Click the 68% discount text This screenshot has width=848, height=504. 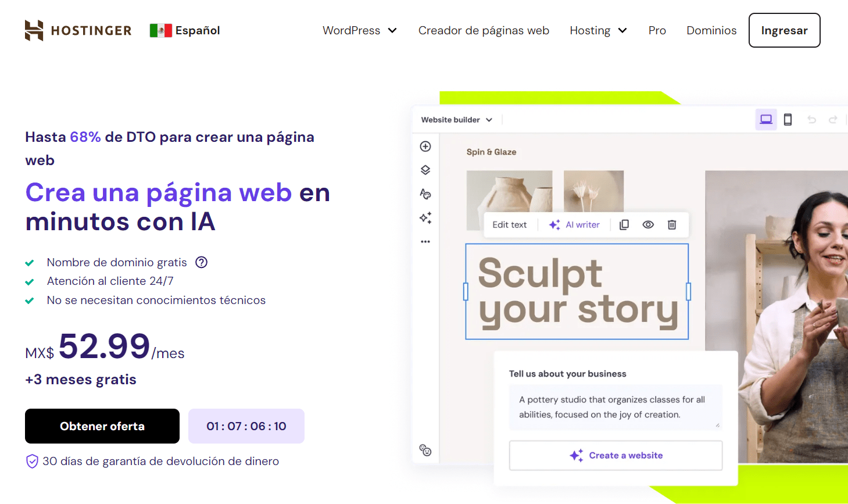85,137
